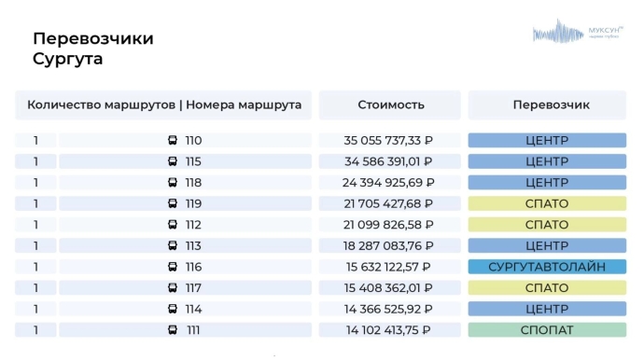Click the route count cell for route 113
The image size is (644, 361).
(35, 245)
